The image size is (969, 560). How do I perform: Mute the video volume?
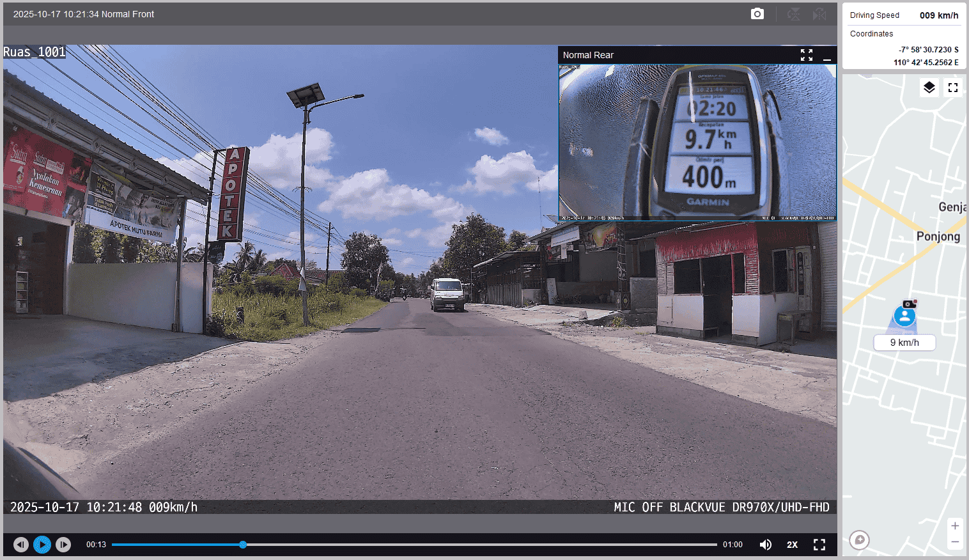pos(765,545)
